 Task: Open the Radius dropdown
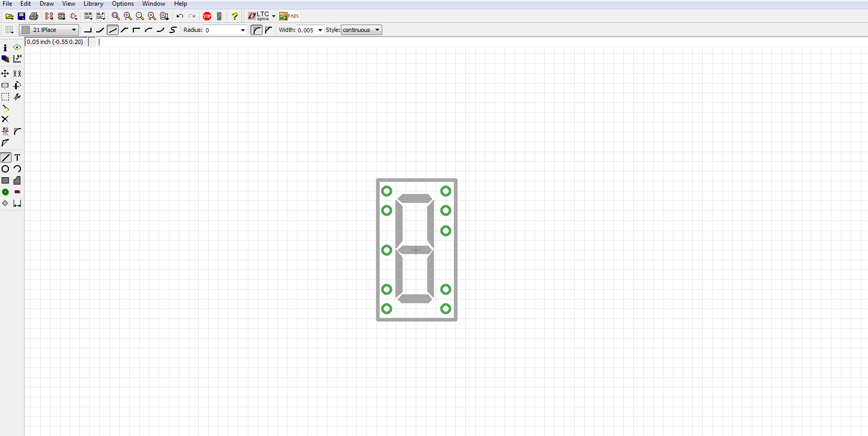coord(243,30)
